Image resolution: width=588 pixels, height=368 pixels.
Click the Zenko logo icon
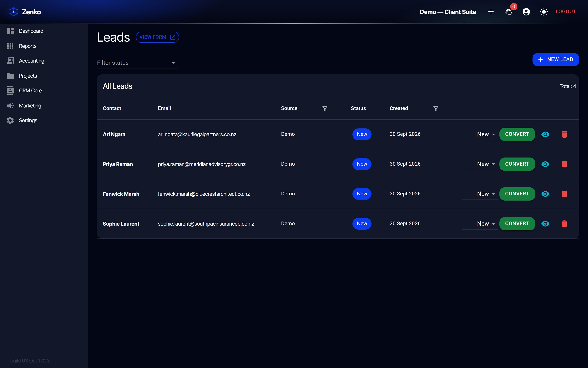pyautogui.click(x=14, y=12)
